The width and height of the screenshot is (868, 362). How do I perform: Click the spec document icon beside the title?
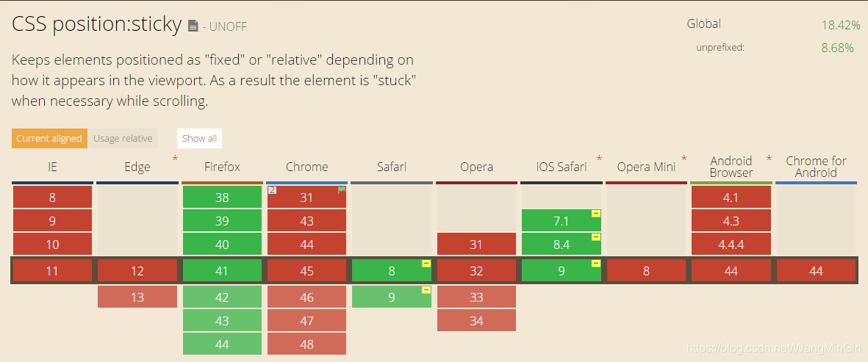tap(193, 26)
